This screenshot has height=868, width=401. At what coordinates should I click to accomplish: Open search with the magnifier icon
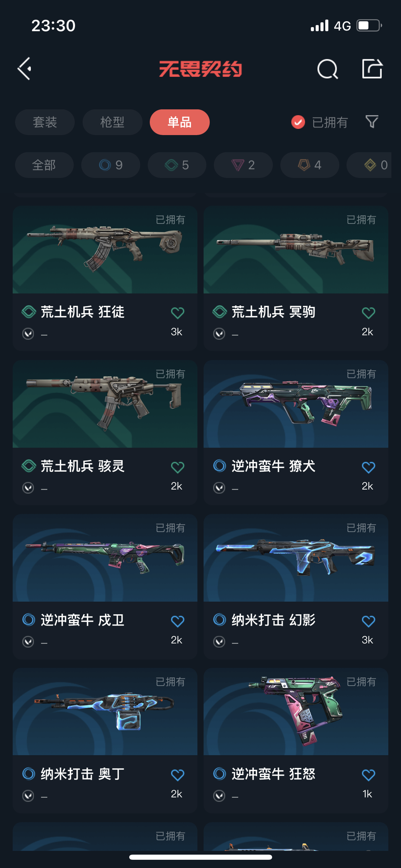click(x=327, y=69)
